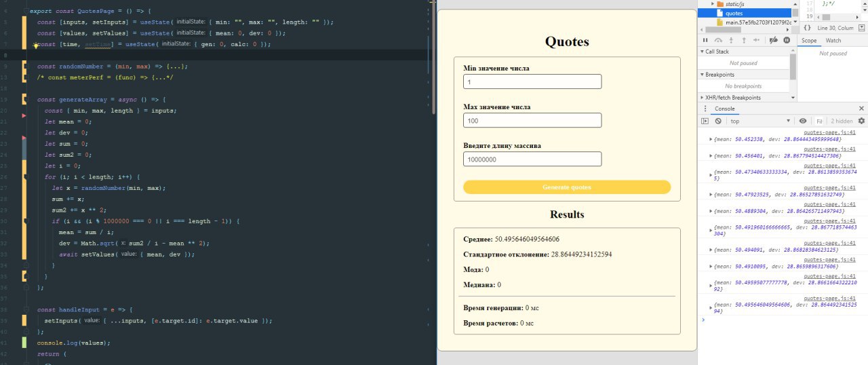Image resolution: width=868 pixels, height=365 pixels.
Task: Select the quotes file in the tree
Action: [x=745, y=13]
